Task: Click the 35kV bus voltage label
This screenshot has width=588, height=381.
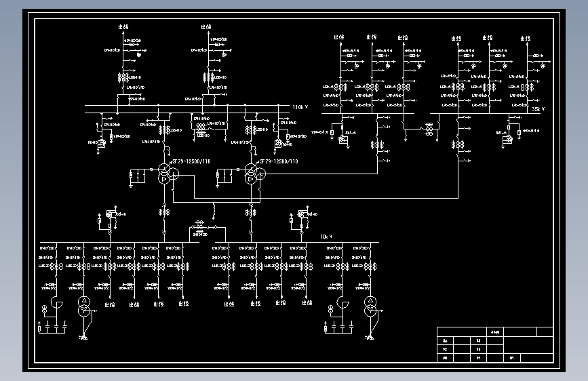Action: pos(538,109)
